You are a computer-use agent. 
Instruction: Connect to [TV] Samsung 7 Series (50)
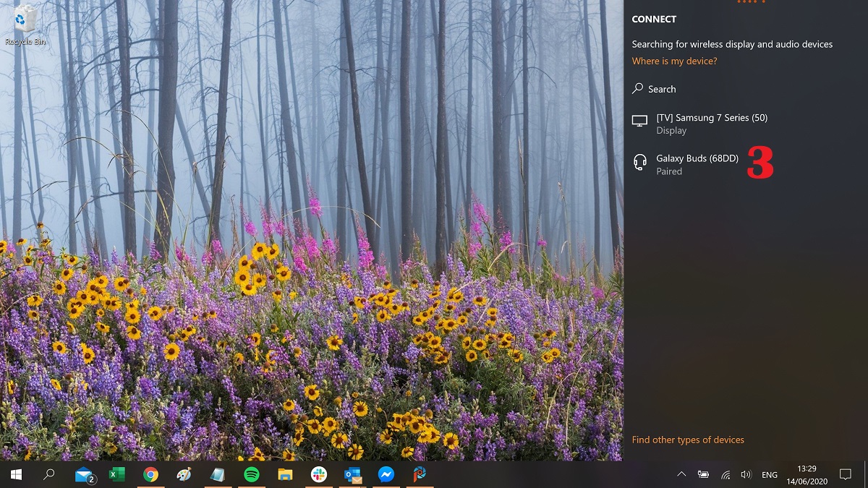pyautogui.click(x=746, y=124)
